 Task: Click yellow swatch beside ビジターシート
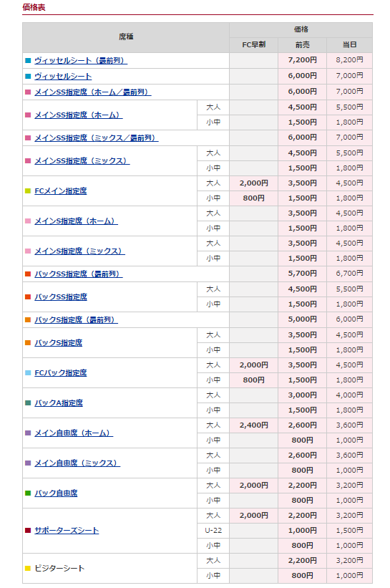[x=28, y=568]
